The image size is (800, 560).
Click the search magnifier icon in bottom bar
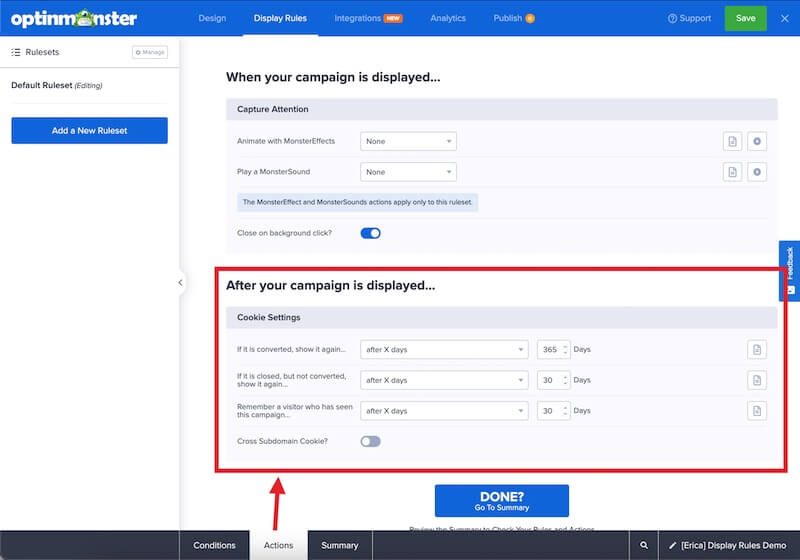(x=644, y=545)
